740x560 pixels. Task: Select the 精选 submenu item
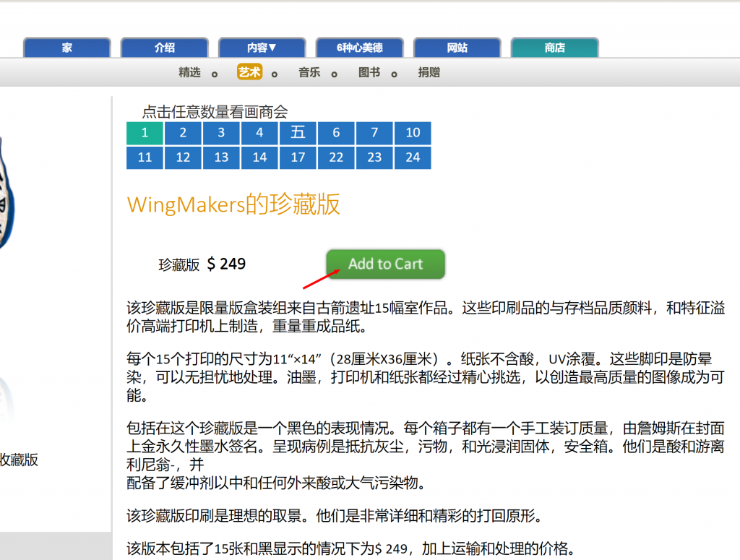pos(190,72)
